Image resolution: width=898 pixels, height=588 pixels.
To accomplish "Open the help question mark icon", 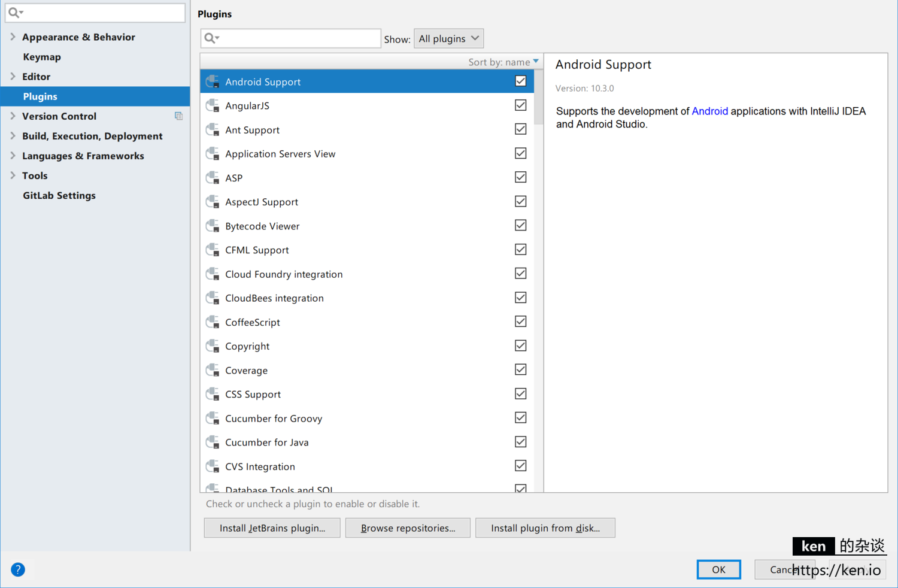I will [18, 569].
